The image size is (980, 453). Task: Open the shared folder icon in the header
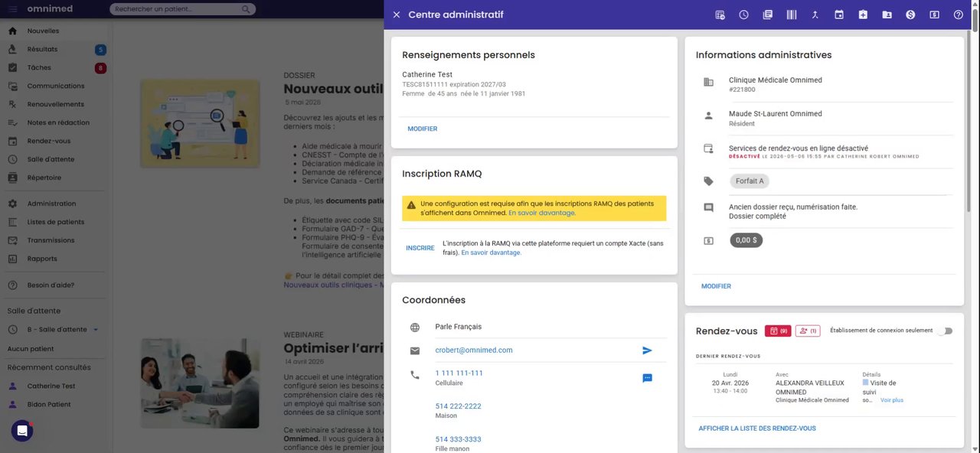click(887, 15)
